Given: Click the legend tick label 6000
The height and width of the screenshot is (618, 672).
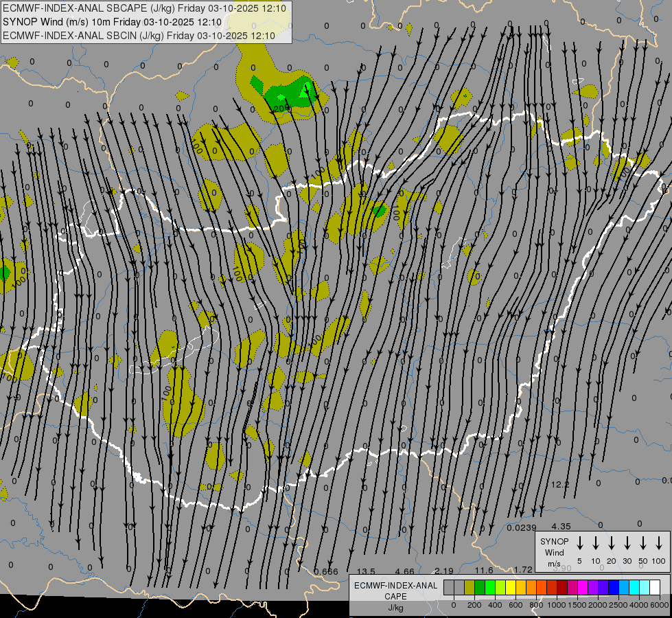Looking at the screenshot, I should (660, 605).
